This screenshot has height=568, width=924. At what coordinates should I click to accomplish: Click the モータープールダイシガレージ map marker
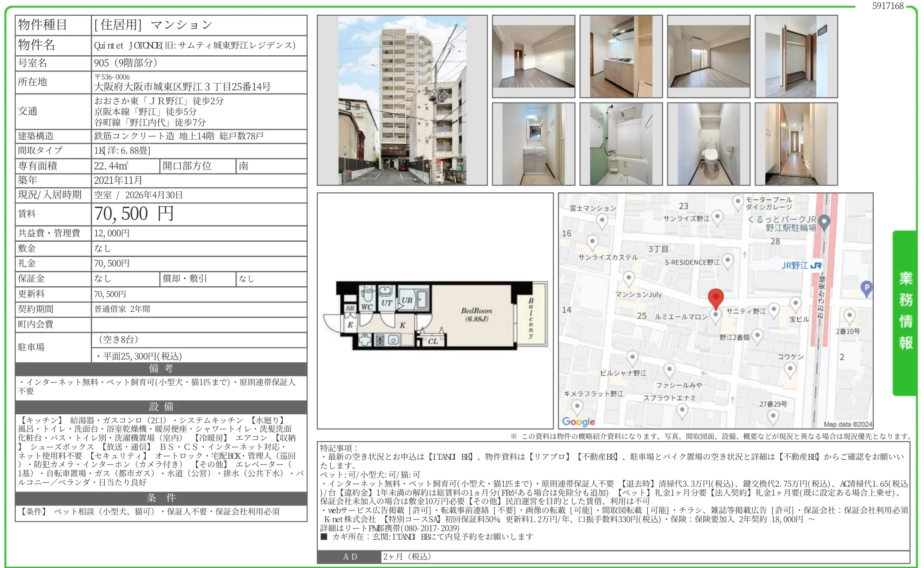coord(737,202)
